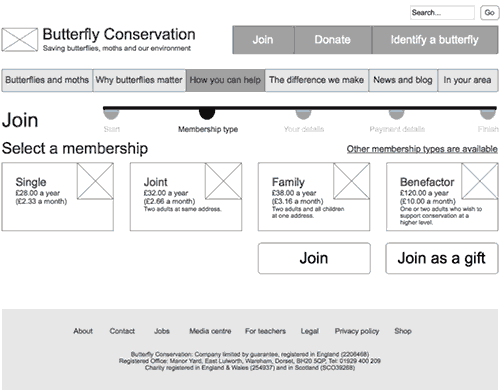Select the Finish step marker

pos(488,114)
